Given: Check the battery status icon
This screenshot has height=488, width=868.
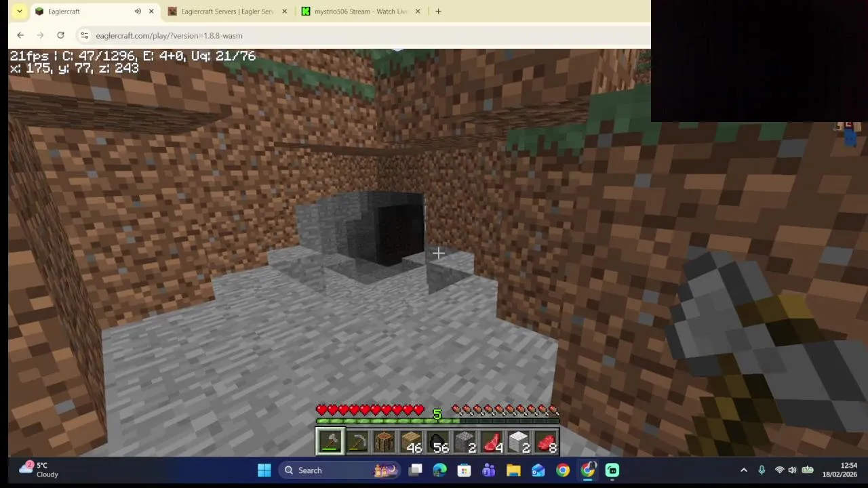Looking at the screenshot, I should pos(808,470).
